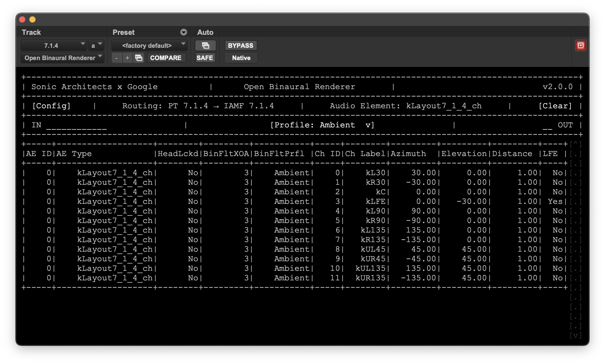Select the kUR45 channel label cell
605x364 pixels.
pos(373,259)
